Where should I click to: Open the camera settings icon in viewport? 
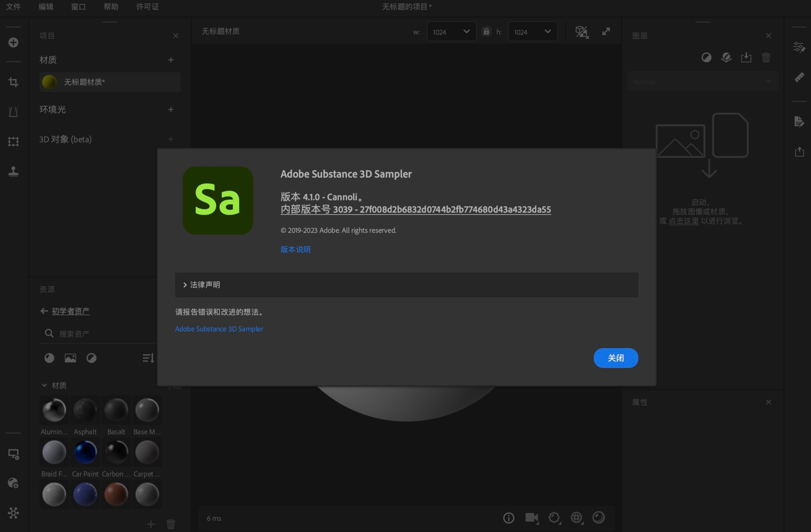[x=532, y=518]
